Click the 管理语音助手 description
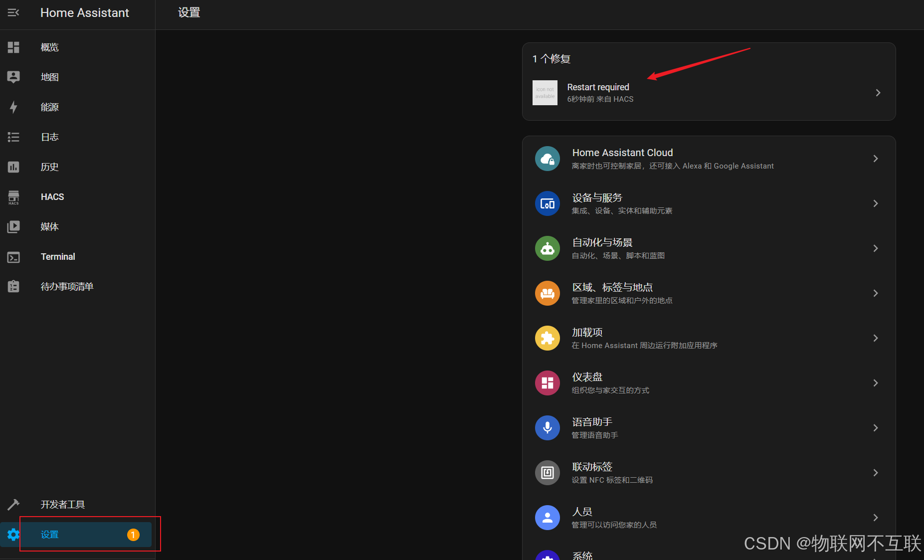The height and width of the screenshot is (560, 924). tap(595, 435)
